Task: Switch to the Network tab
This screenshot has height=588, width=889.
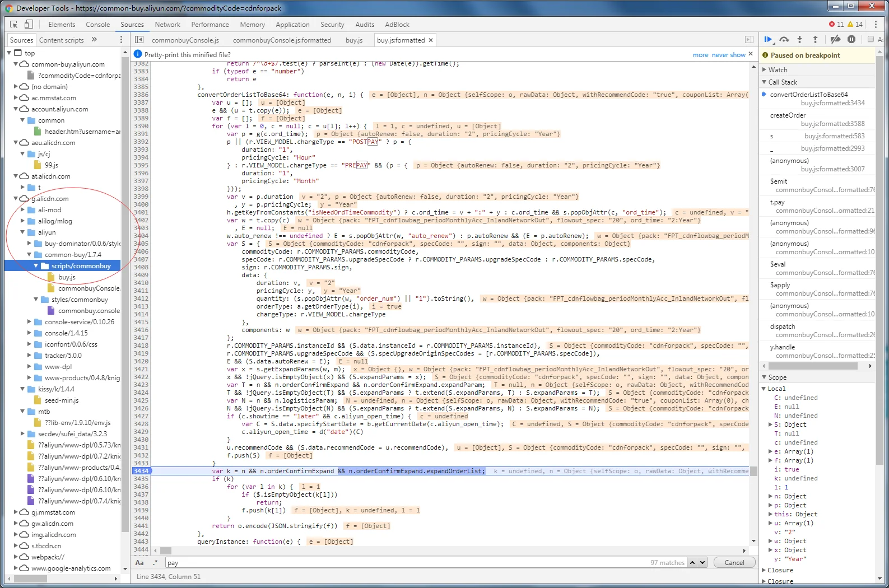Action: [167, 25]
